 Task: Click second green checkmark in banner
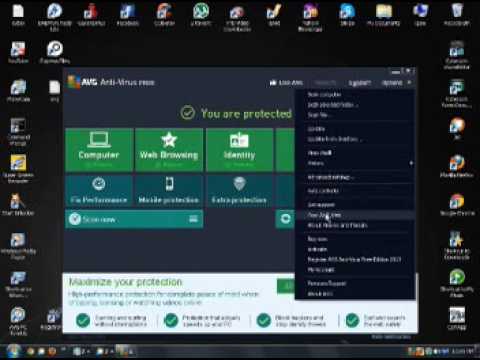click(x=171, y=320)
